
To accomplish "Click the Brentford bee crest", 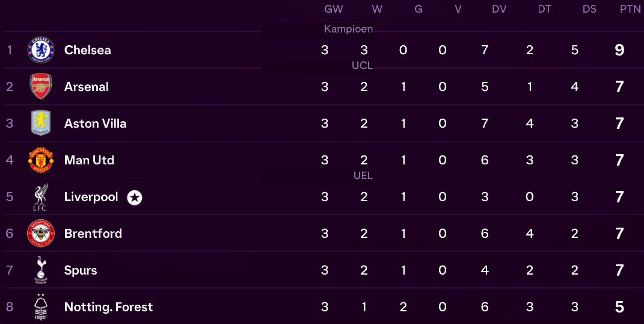I will coord(41,234).
